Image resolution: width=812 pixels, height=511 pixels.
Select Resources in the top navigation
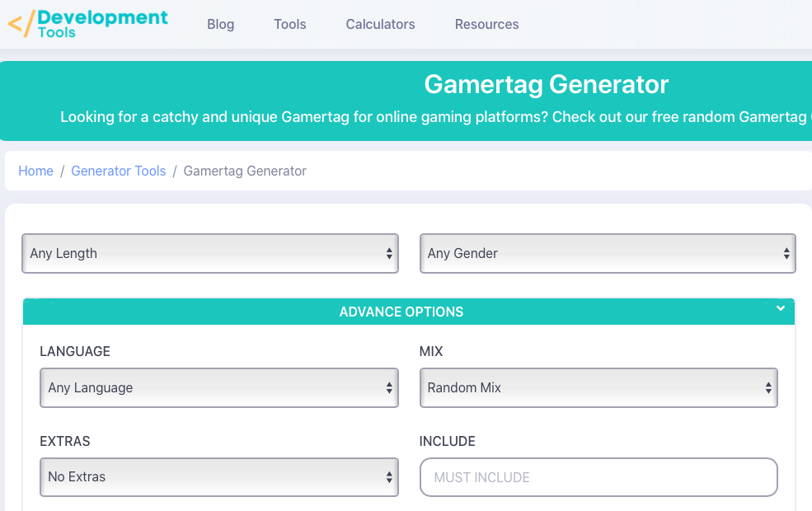pos(486,25)
